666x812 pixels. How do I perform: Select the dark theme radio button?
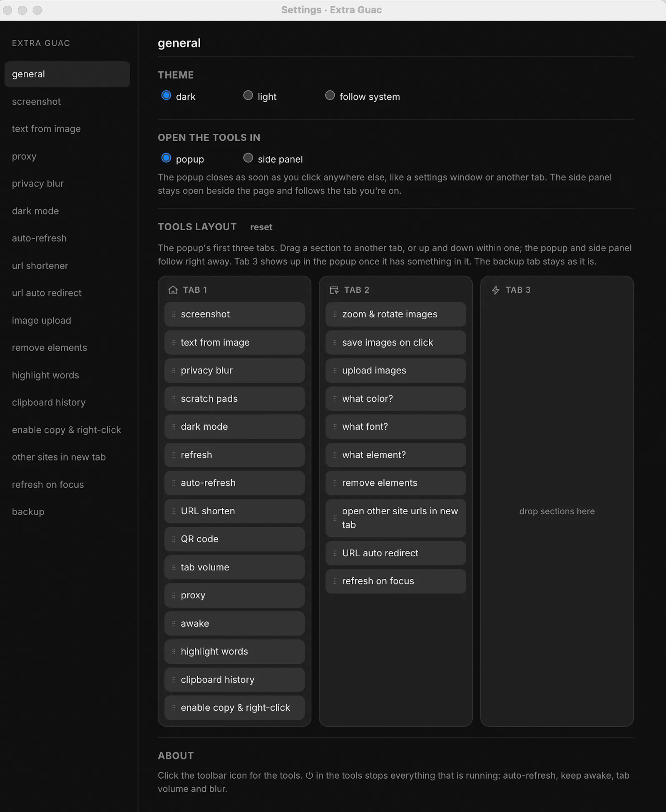coord(166,96)
